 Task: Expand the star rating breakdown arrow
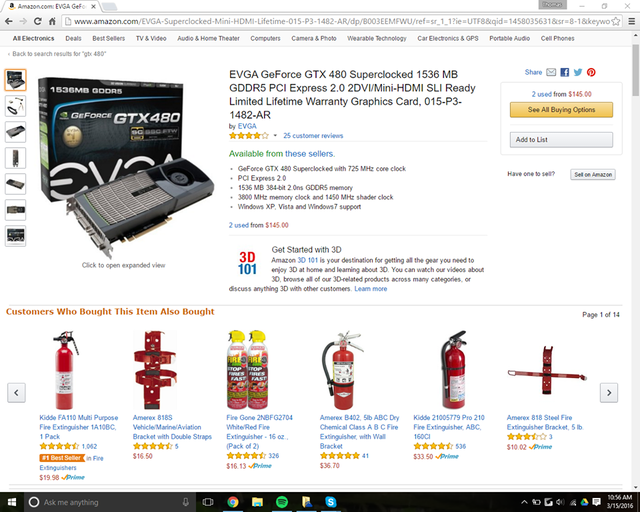click(275, 136)
